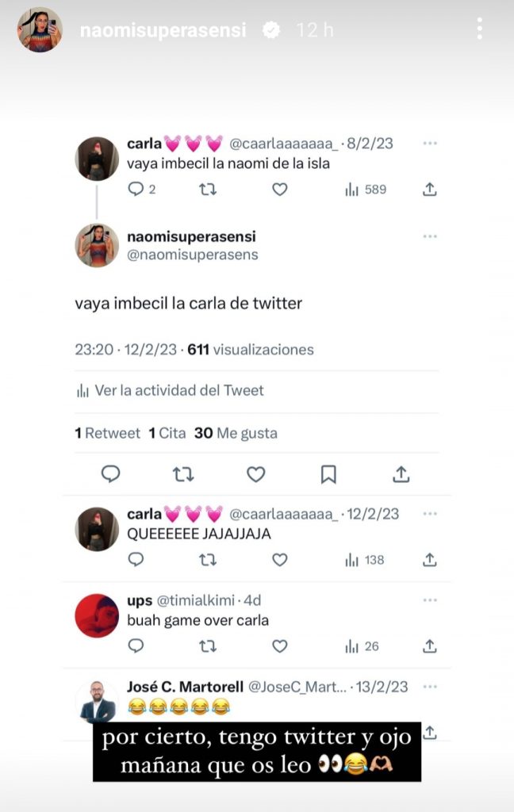Open the story three-dot options menu
The image size is (514, 812).
pyautogui.click(x=480, y=29)
